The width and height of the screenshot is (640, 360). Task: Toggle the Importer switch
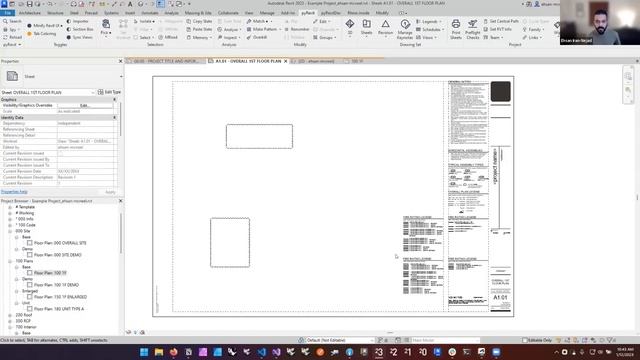(78, 21)
